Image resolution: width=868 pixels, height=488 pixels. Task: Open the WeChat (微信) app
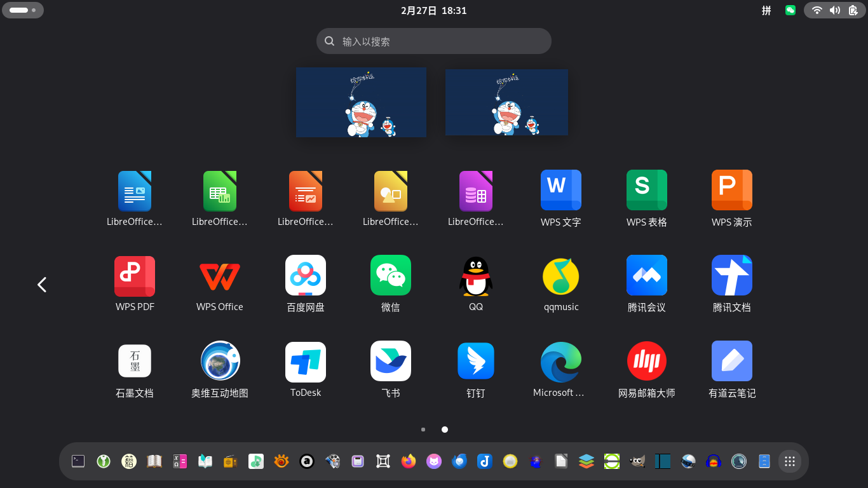[x=390, y=276]
